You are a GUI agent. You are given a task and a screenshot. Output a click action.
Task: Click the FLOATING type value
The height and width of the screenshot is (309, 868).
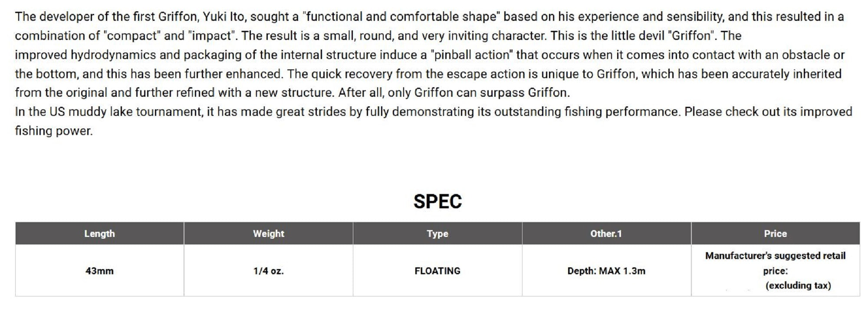(437, 271)
